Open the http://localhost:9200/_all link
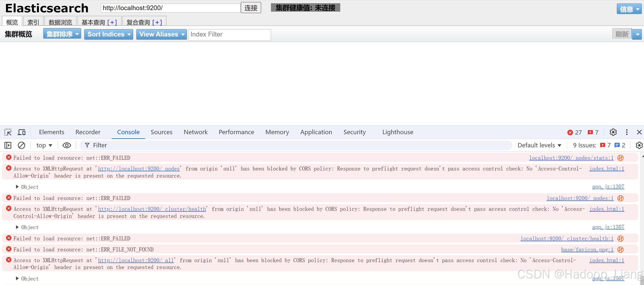 click(136, 261)
